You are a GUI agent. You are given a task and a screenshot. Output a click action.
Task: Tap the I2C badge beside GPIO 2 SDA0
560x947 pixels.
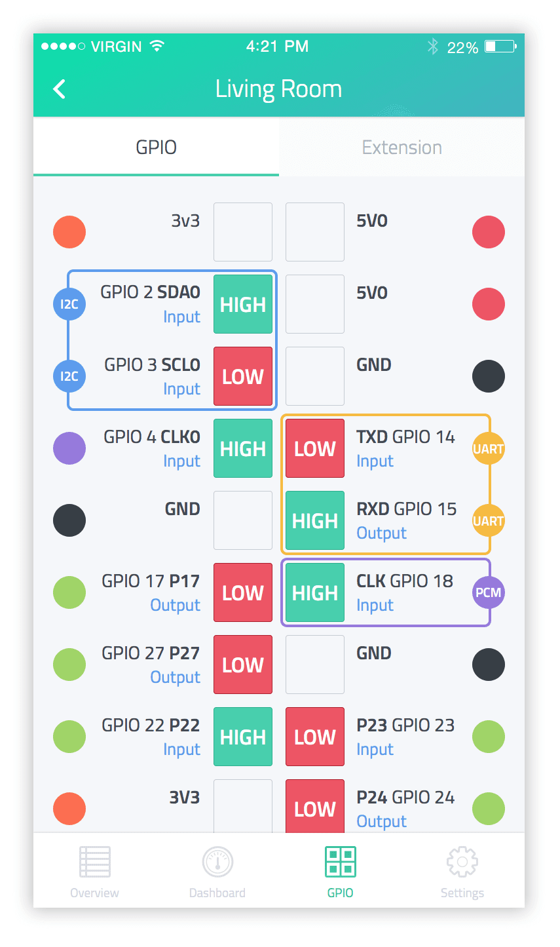pyautogui.click(x=69, y=304)
